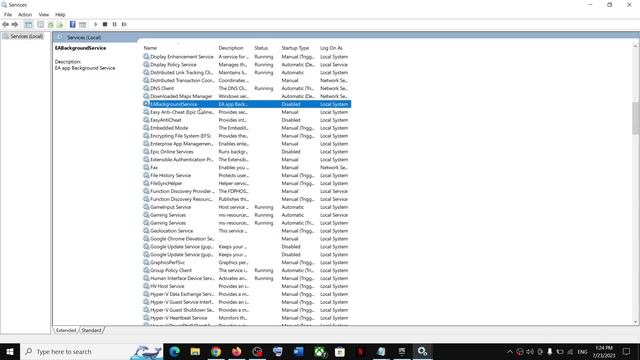The height and width of the screenshot is (360, 640).
Task: Select the Hyper-V Heartbeat Service row
Action: coord(247,318)
